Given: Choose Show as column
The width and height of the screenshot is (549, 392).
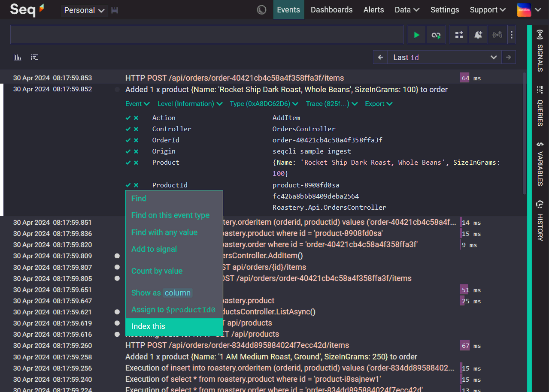Looking at the screenshot, I should (x=174, y=293).
